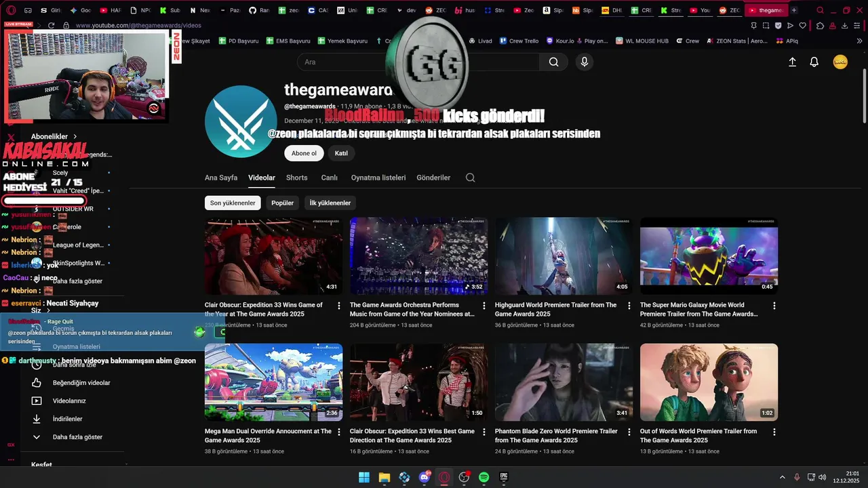Open options for Best Game Direction video
This screenshot has height=488, width=868.
coord(484,432)
